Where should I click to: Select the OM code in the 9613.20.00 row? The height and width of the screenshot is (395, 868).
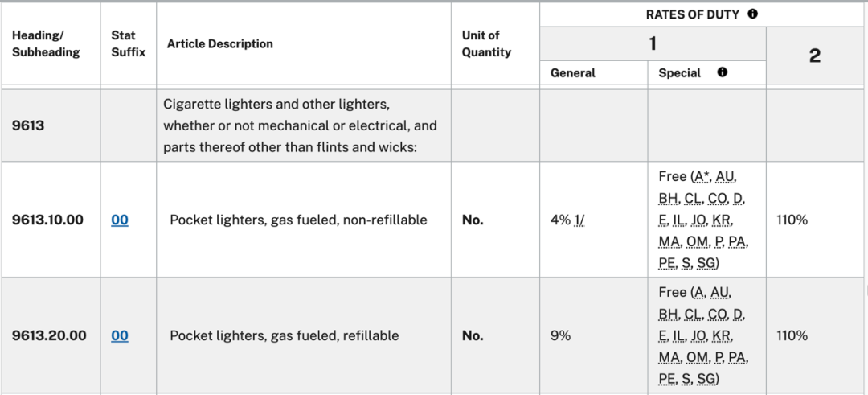698,357
